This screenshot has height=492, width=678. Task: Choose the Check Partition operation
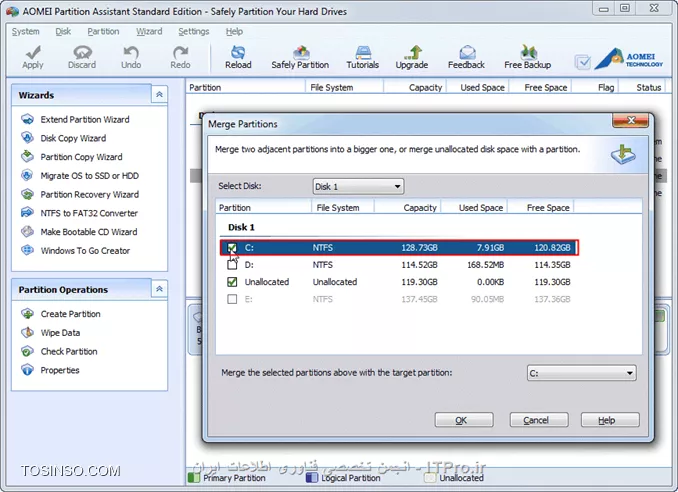click(69, 351)
